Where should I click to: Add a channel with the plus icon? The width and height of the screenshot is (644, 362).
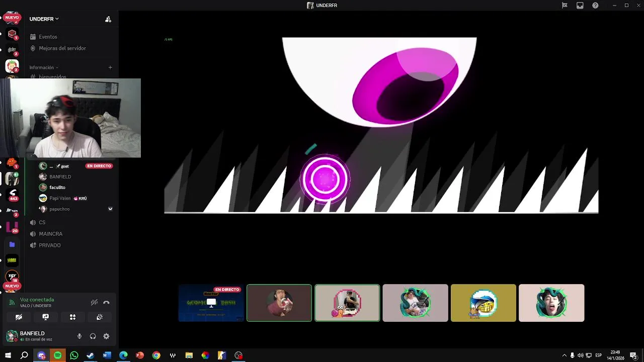click(x=110, y=67)
